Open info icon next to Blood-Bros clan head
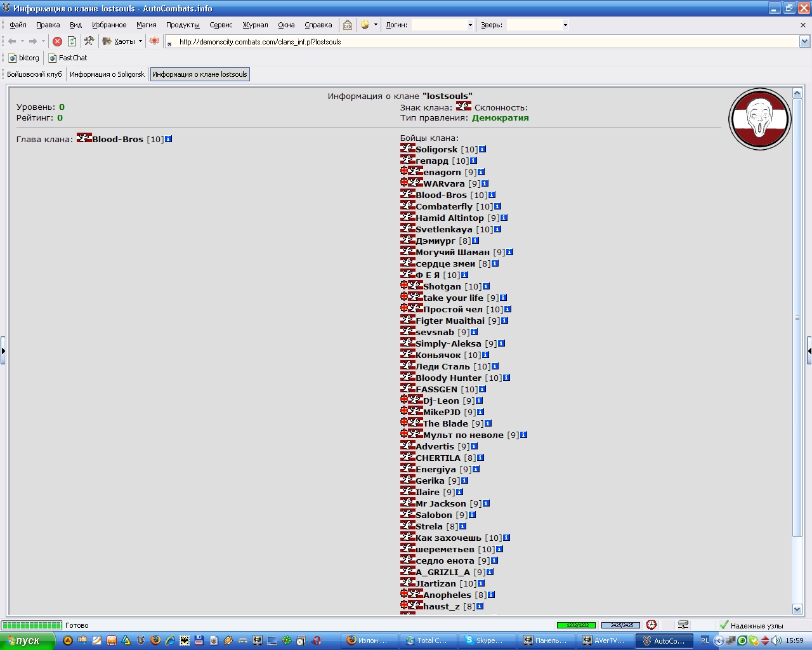Image resolution: width=812 pixels, height=650 pixels. [x=168, y=139]
